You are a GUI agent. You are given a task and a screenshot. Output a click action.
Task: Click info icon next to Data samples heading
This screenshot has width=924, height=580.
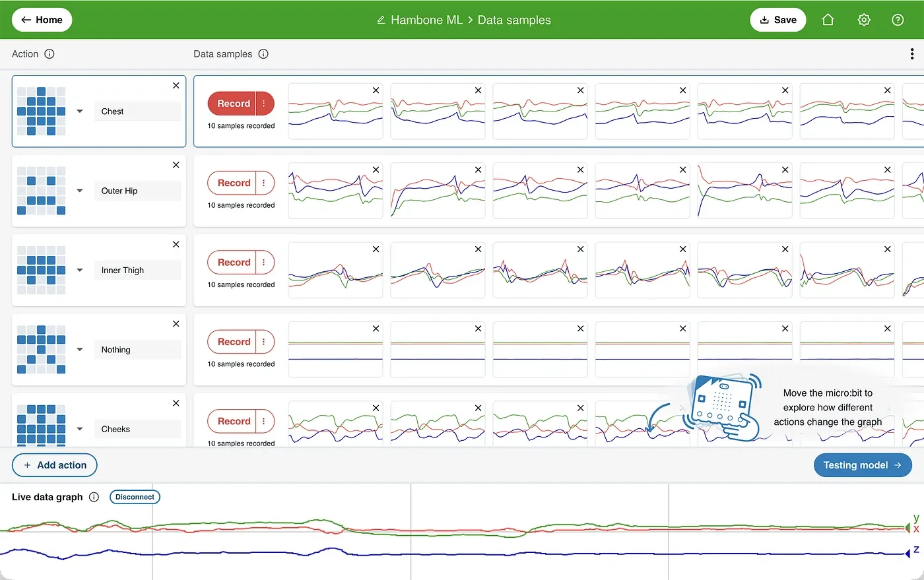(x=263, y=54)
